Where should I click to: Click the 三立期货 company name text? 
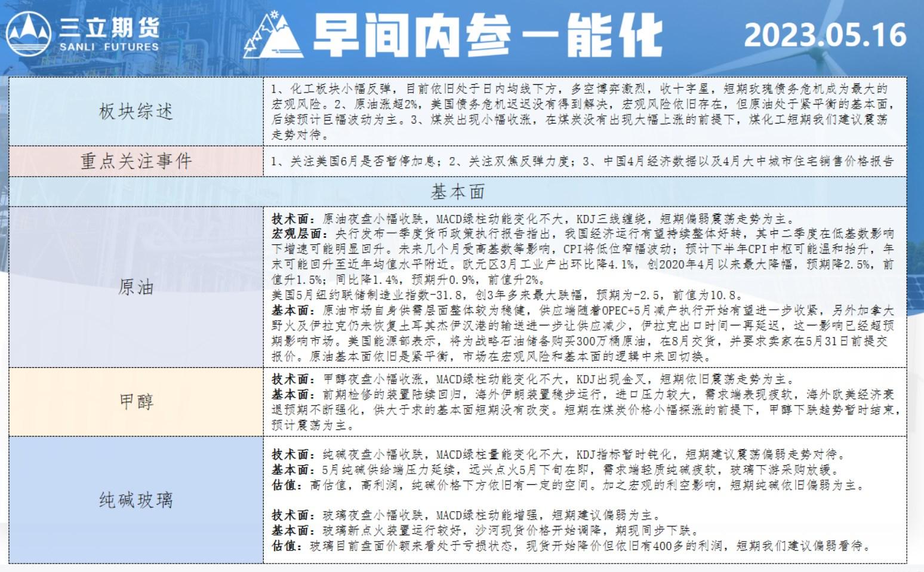click(109, 28)
